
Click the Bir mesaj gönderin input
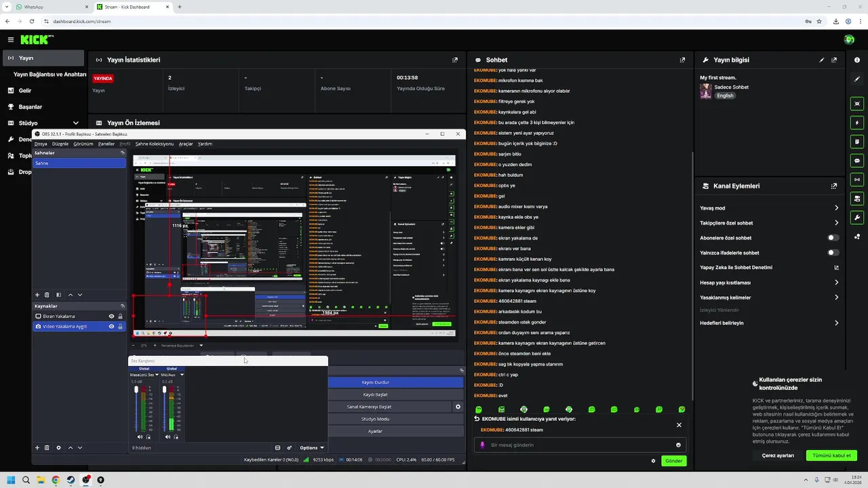coord(580,445)
